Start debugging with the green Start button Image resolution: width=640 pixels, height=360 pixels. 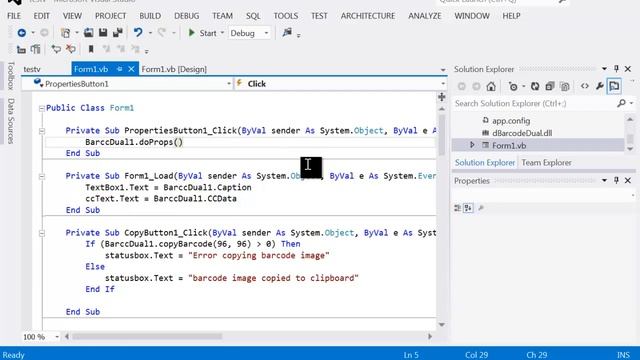202,33
